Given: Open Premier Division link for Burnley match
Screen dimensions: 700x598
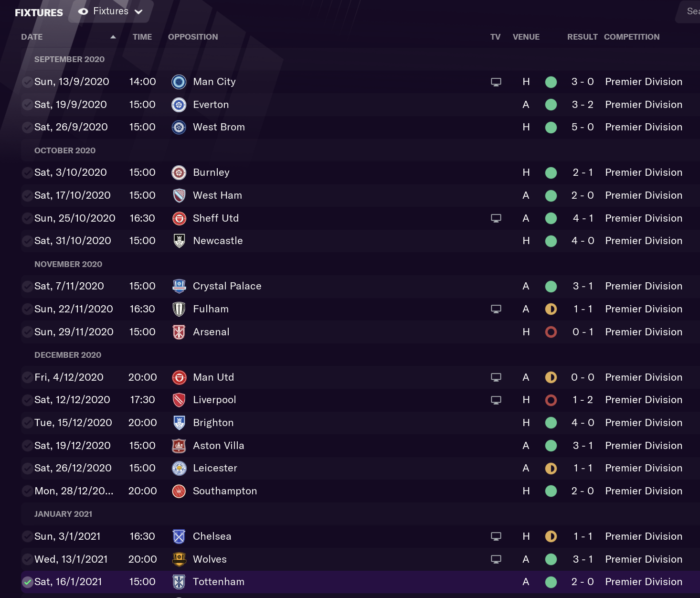Looking at the screenshot, I should pyautogui.click(x=644, y=172).
